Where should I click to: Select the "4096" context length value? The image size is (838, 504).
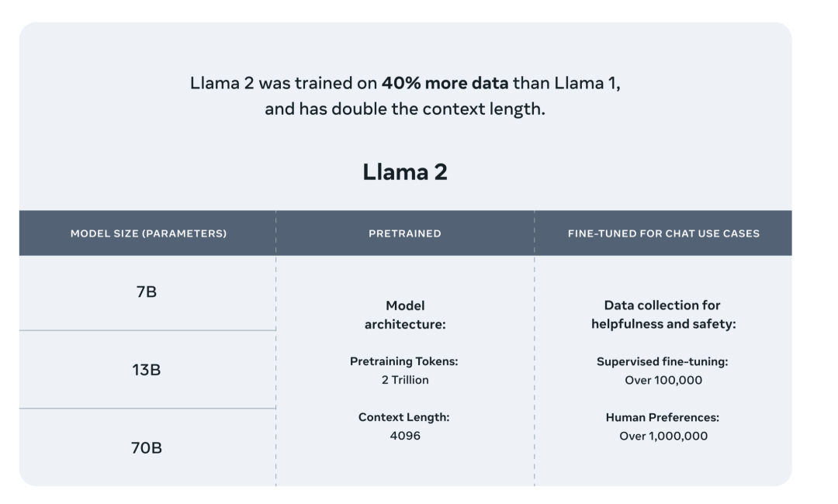click(x=404, y=436)
